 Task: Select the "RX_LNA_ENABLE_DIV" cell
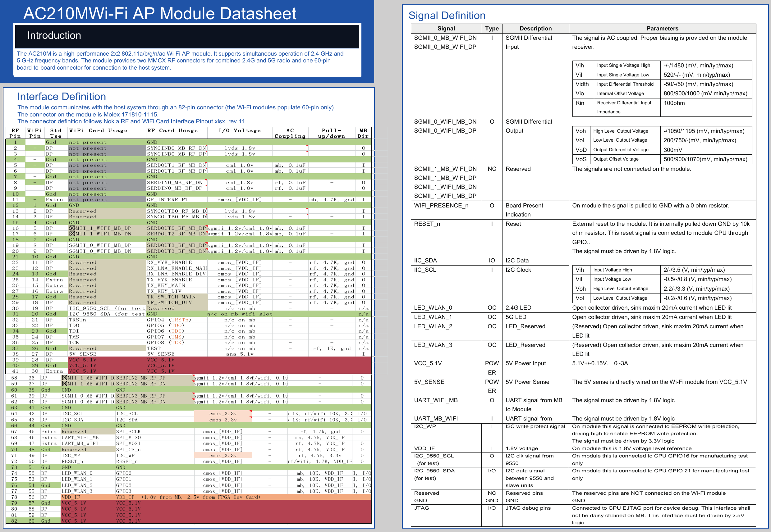[177, 274]
